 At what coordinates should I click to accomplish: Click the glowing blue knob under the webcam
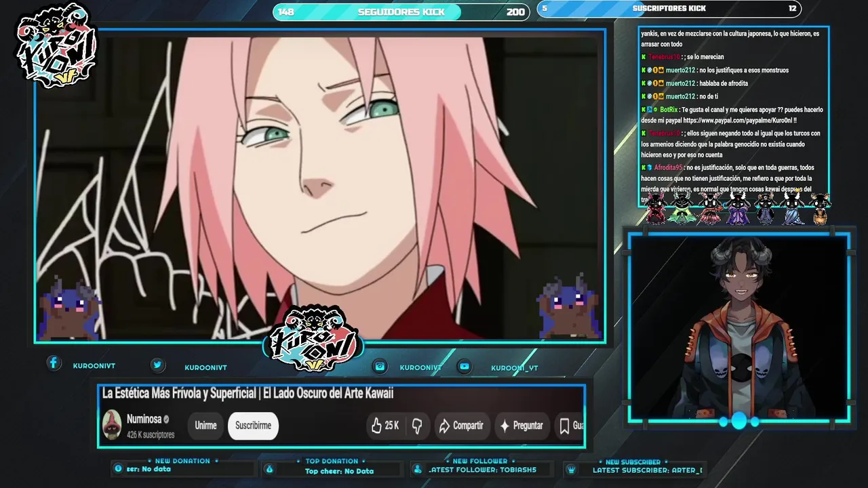pos(738,422)
